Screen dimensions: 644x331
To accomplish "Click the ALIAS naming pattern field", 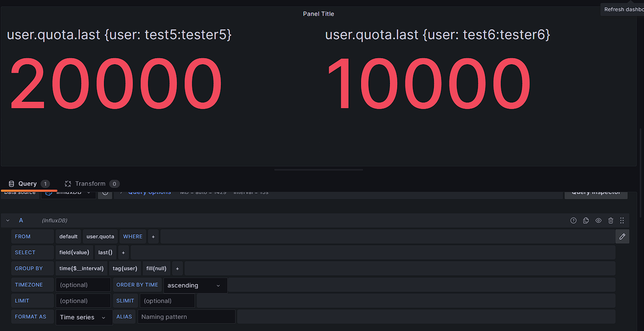I will pyautogui.click(x=186, y=317).
